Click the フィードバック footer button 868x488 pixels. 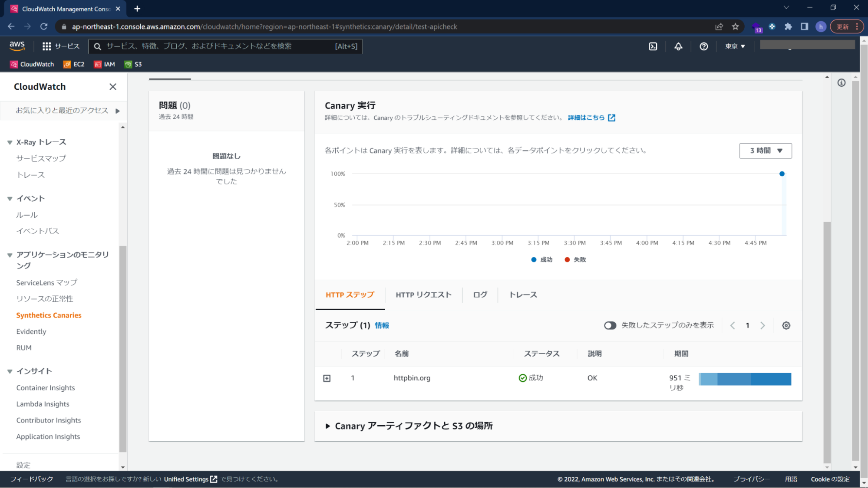[32, 479]
